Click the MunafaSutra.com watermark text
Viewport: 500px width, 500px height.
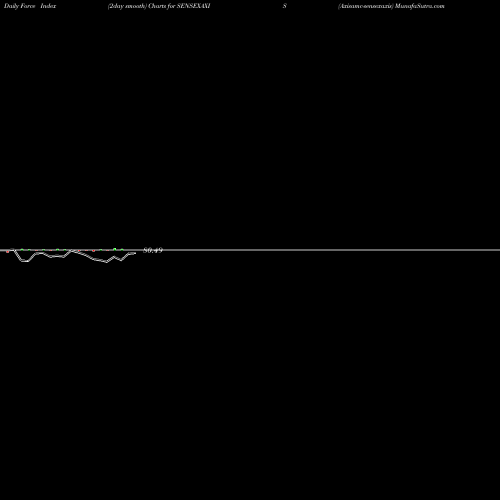pyautogui.click(x=420, y=6)
